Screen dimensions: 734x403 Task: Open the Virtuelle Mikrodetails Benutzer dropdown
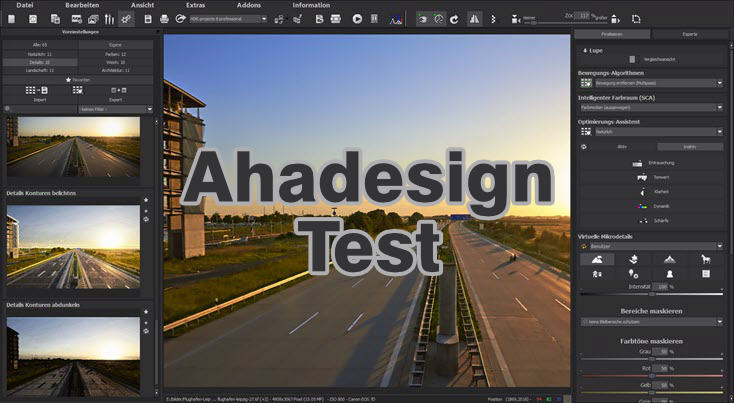click(x=656, y=246)
